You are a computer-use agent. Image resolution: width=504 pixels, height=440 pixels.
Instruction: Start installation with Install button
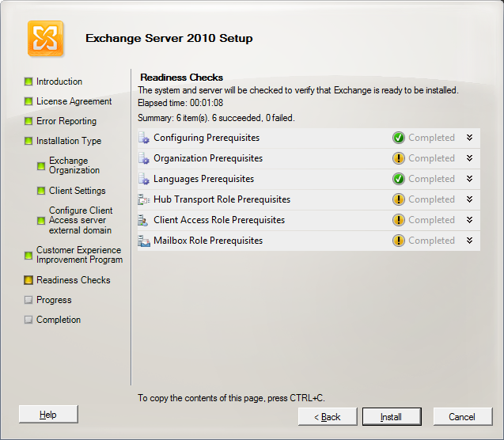click(x=392, y=417)
